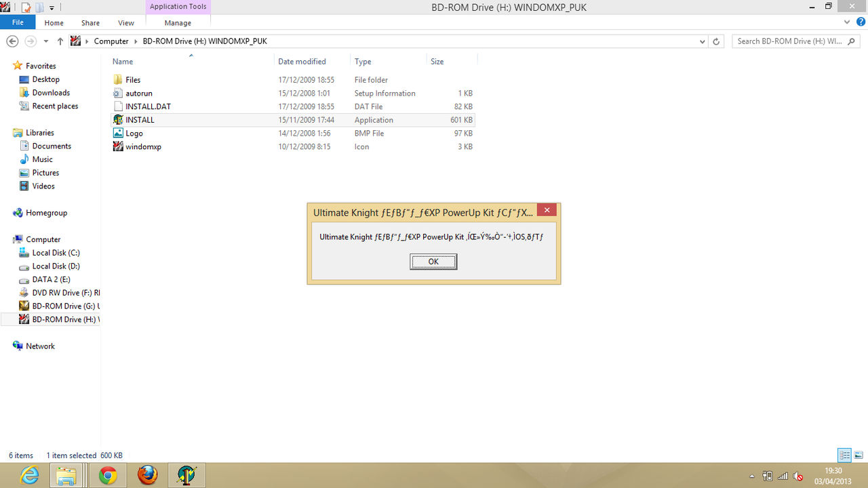Screen dimensions: 868x488
Task: Select the Files folder icon
Action: pos(118,80)
